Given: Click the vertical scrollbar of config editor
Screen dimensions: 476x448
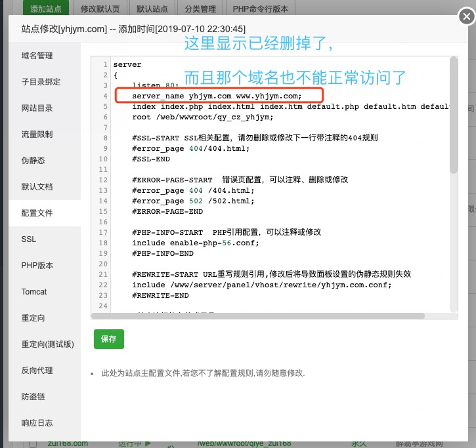Looking at the screenshot, I should [454, 115].
